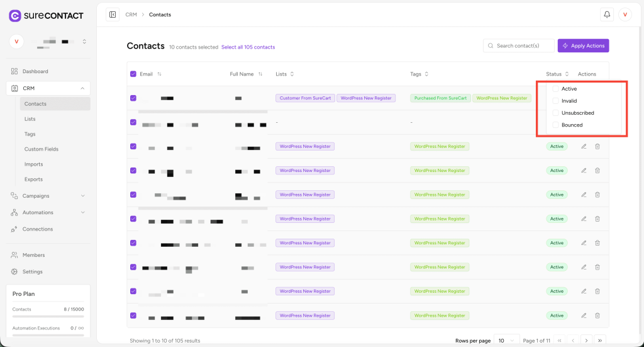Check the Bounced status filter
This screenshot has width=644, height=347.
coord(555,125)
